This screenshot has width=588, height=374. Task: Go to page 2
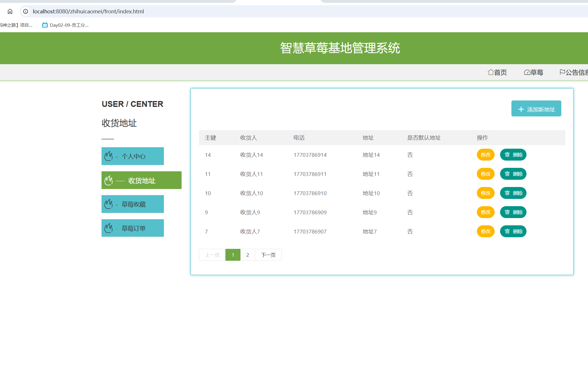[247, 255]
